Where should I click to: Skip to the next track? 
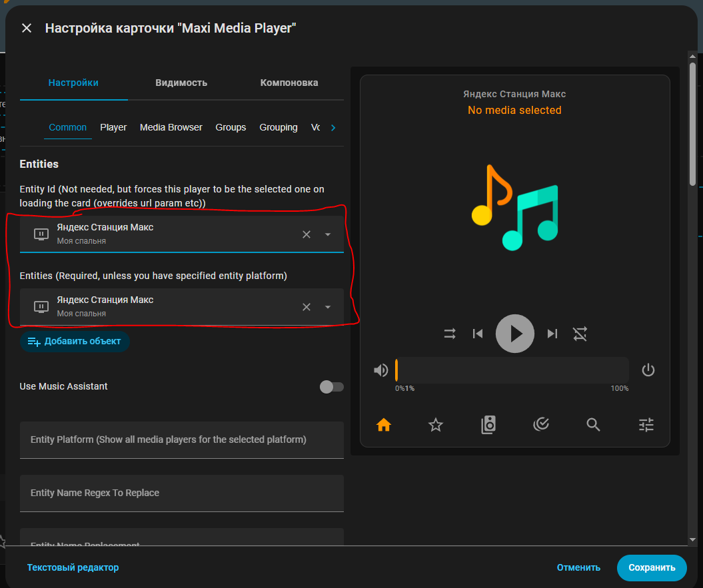tap(552, 334)
